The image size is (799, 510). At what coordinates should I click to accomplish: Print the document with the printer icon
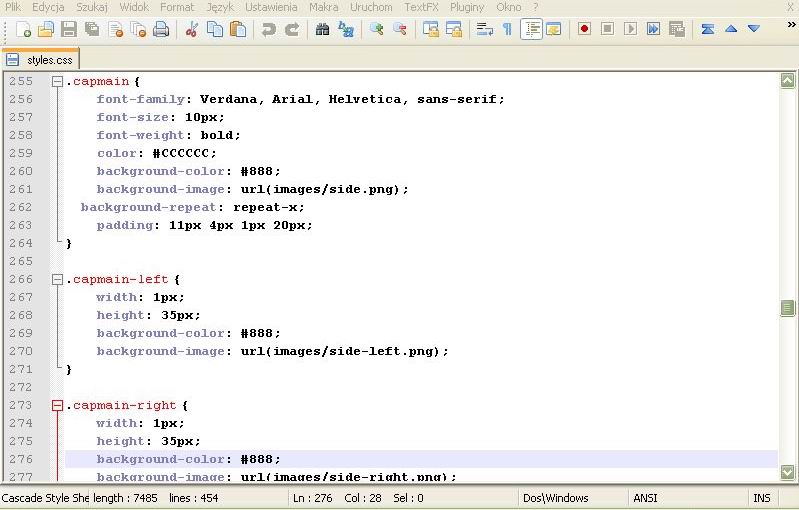[161, 30]
